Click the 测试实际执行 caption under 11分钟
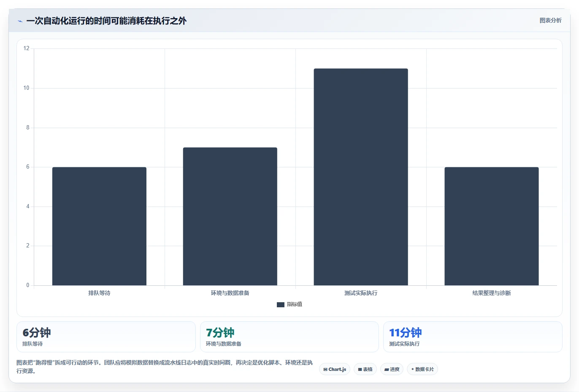Screen dimensions: 579x392 click(x=404, y=344)
